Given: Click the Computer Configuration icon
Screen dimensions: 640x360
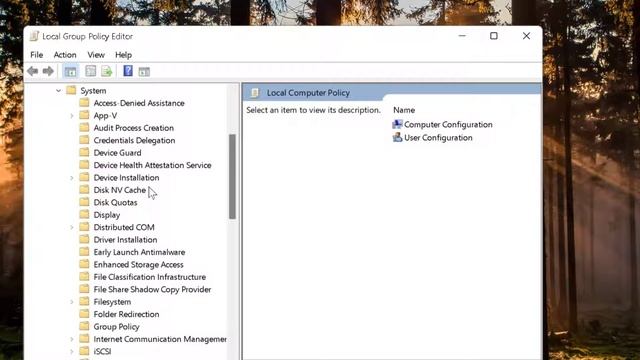Looking at the screenshot, I should [x=397, y=124].
